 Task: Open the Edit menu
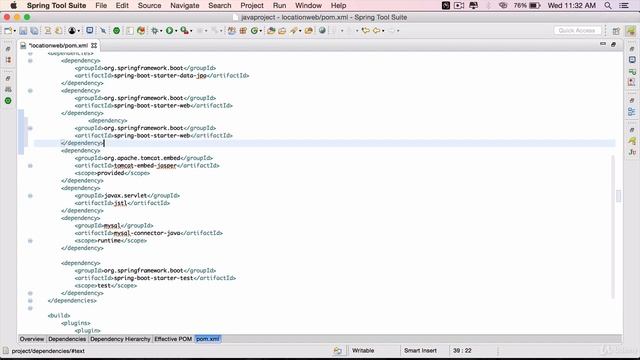[x=122, y=6]
